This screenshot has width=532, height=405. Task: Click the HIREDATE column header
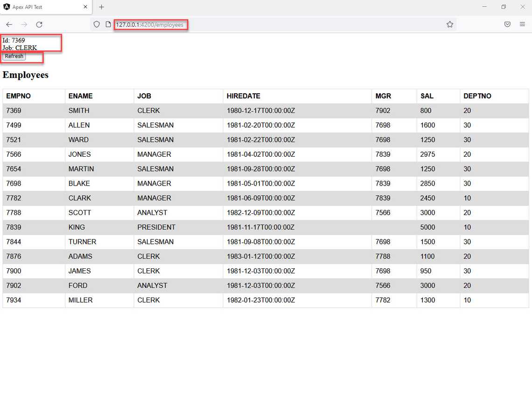coord(243,96)
